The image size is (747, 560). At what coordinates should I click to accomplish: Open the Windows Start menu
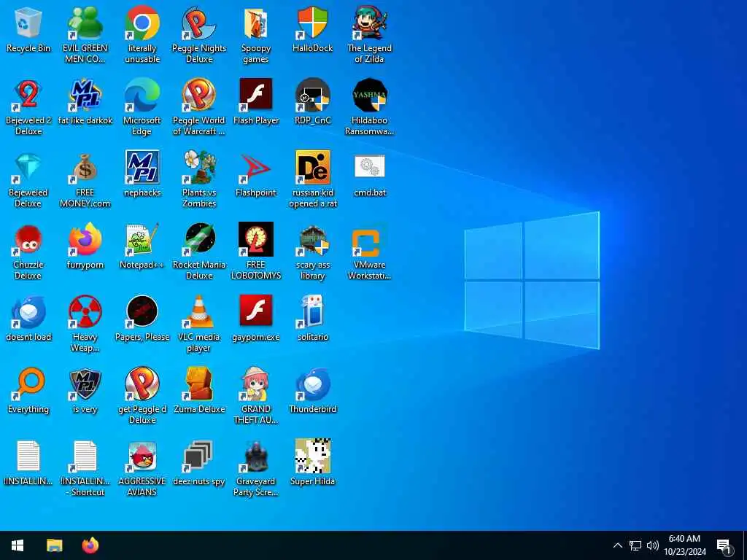pos(18,545)
